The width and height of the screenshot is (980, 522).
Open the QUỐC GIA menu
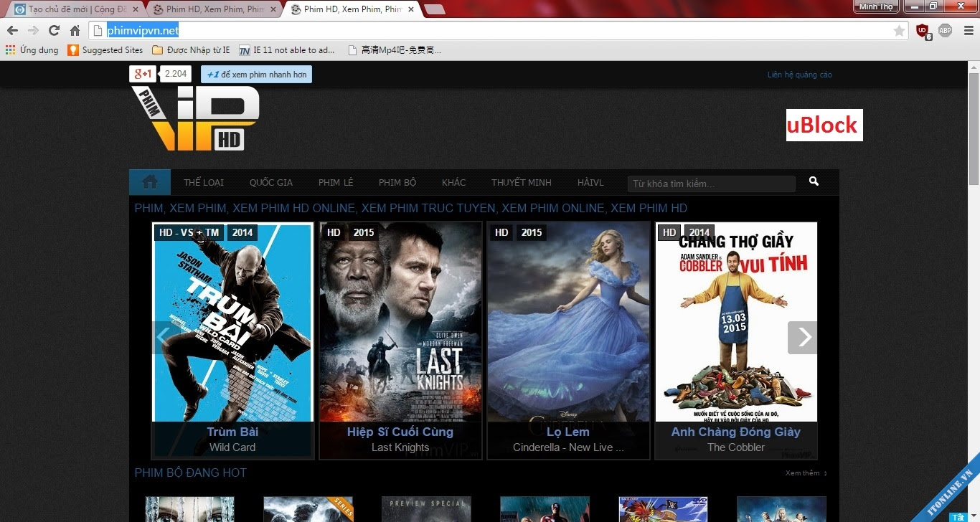(x=271, y=183)
